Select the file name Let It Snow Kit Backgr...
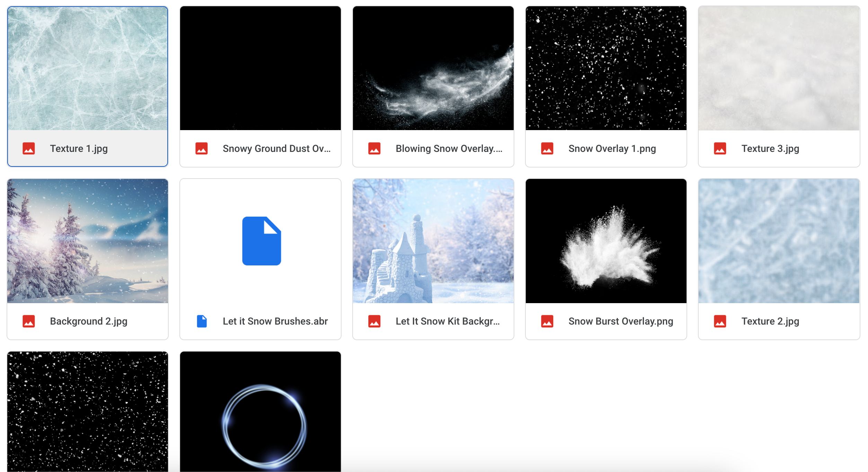Screen dimensions: 868x472 tap(448, 321)
